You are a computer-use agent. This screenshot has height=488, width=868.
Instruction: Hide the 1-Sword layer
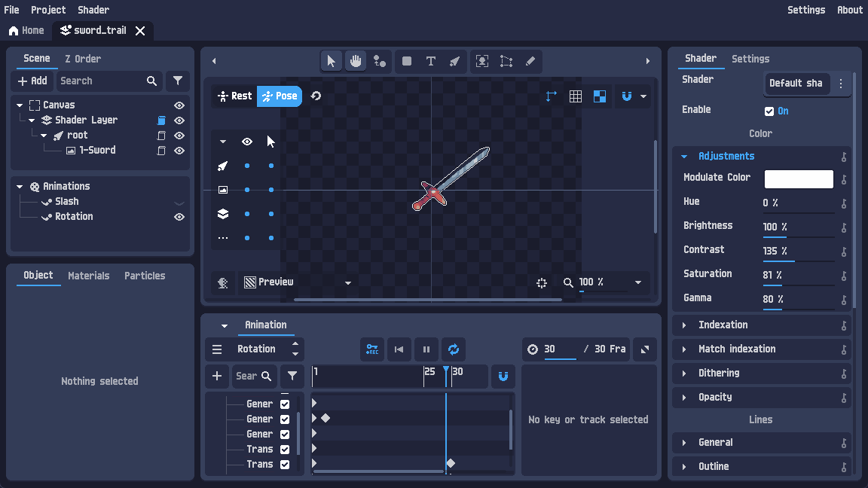(179, 151)
